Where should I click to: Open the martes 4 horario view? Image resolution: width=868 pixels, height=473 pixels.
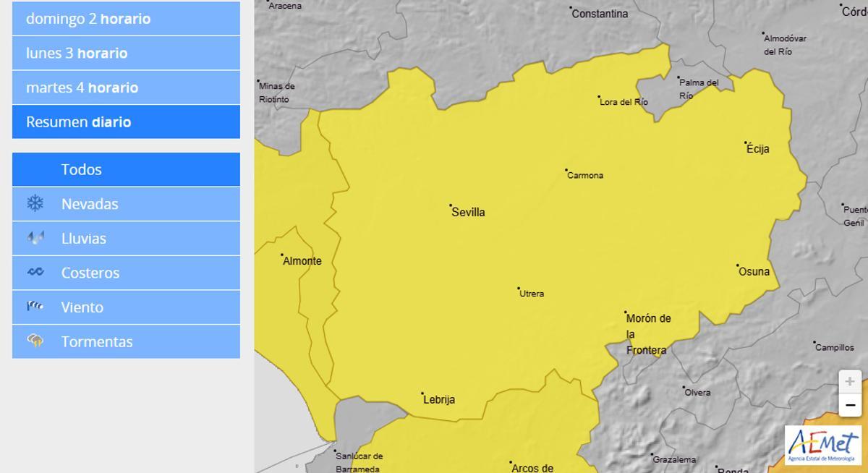pos(126,88)
